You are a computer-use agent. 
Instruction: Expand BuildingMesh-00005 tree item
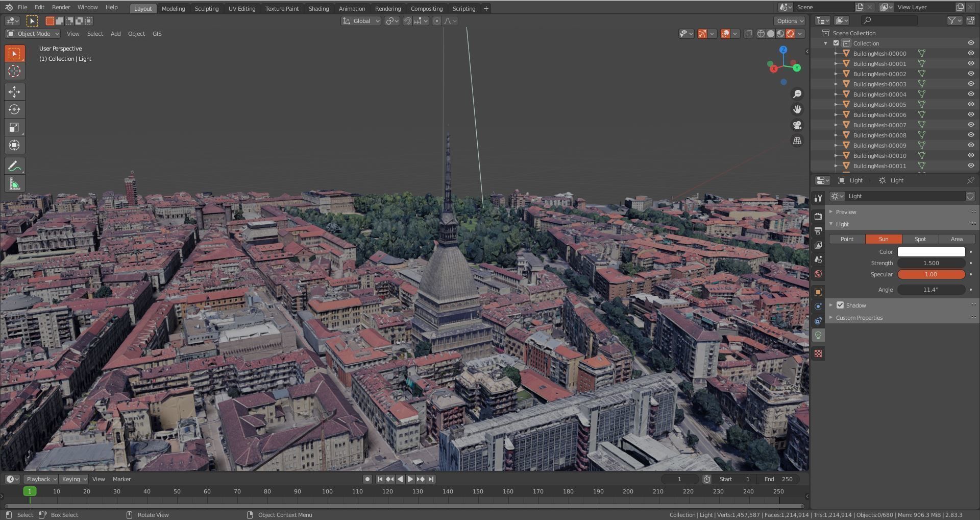[836, 104]
